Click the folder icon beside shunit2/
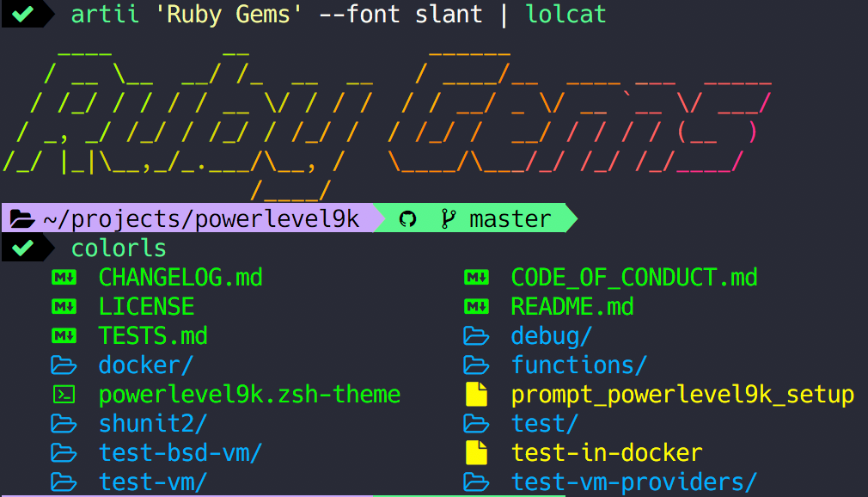This screenshot has width=868, height=497. 64,424
